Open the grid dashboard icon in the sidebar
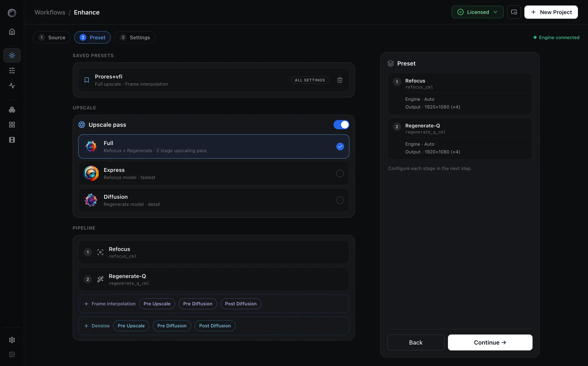This screenshot has width=588, height=366. tap(12, 125)
